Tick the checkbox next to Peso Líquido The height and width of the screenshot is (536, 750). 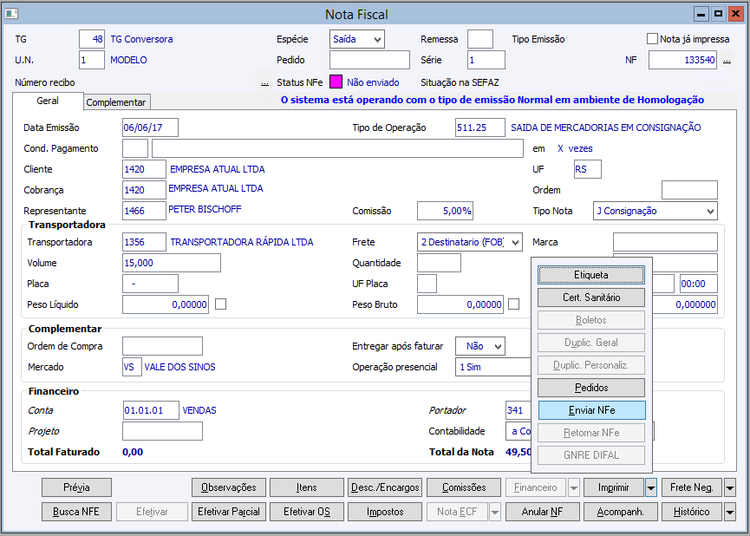pos(221,304)
